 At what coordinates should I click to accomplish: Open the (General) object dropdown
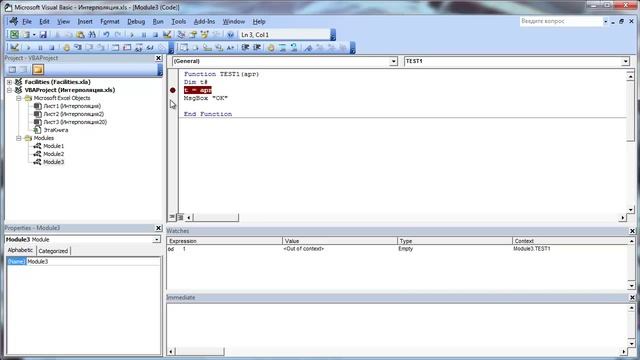[393, 61]
